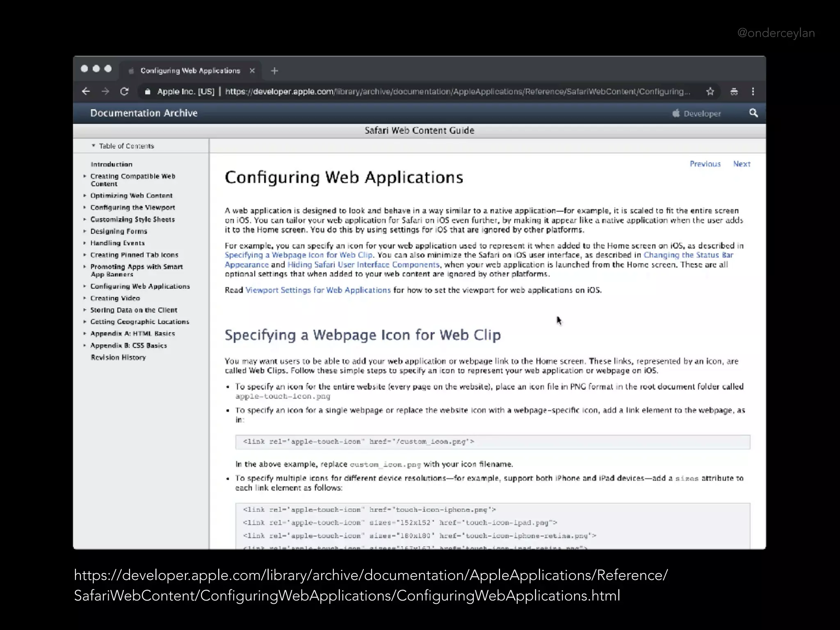Click the touch-icon-iphone-retina.png 180x180 code line

point(419,536)
